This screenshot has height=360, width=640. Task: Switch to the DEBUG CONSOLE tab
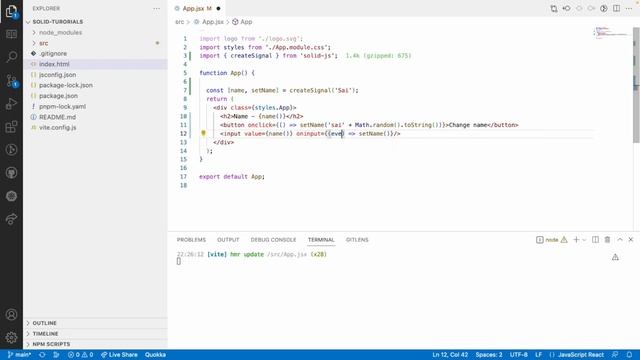(273, 240)
